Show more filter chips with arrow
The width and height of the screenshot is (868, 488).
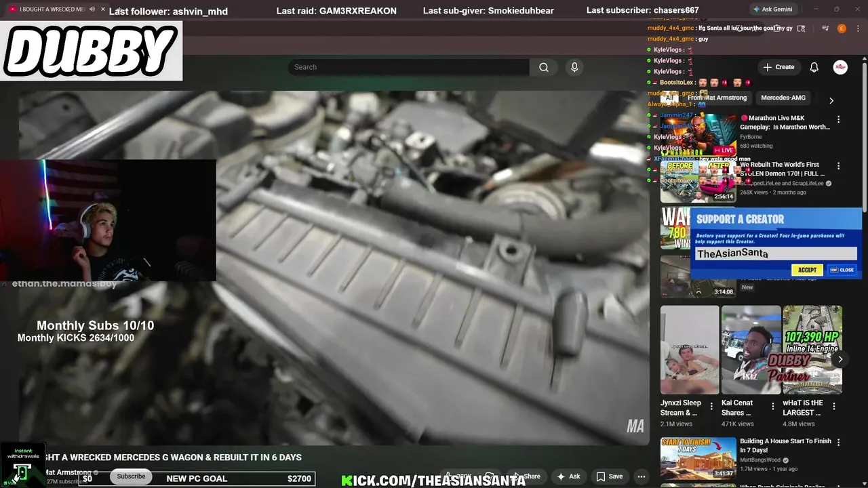pos(831,100)
